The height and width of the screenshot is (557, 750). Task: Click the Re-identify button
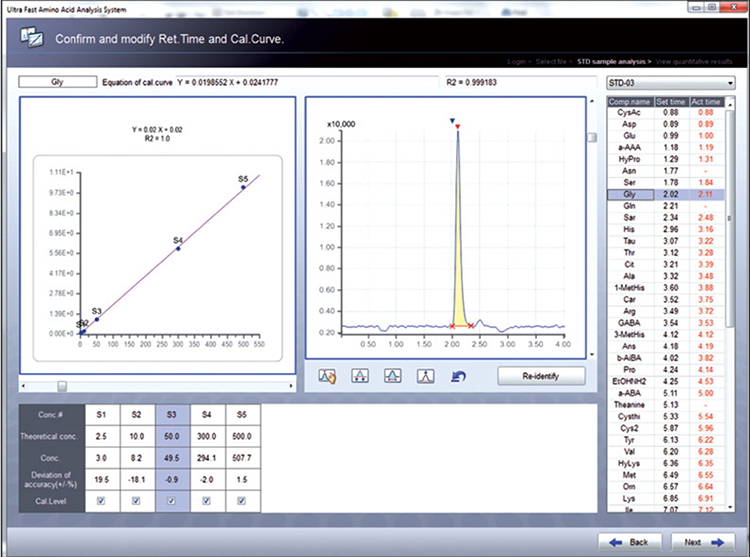tap(540, 376)
